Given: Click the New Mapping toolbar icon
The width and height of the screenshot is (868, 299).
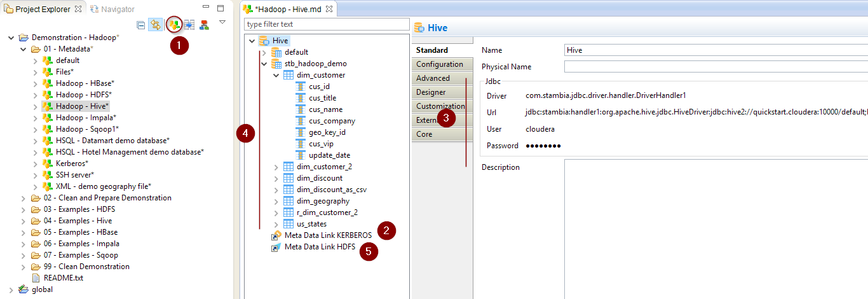Looking at the screenshot, I should (x=189, y=25).
